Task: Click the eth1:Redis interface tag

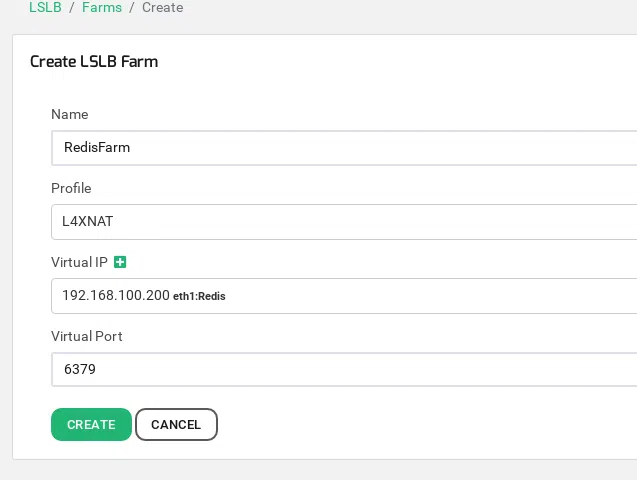Action: coord(199,296)
